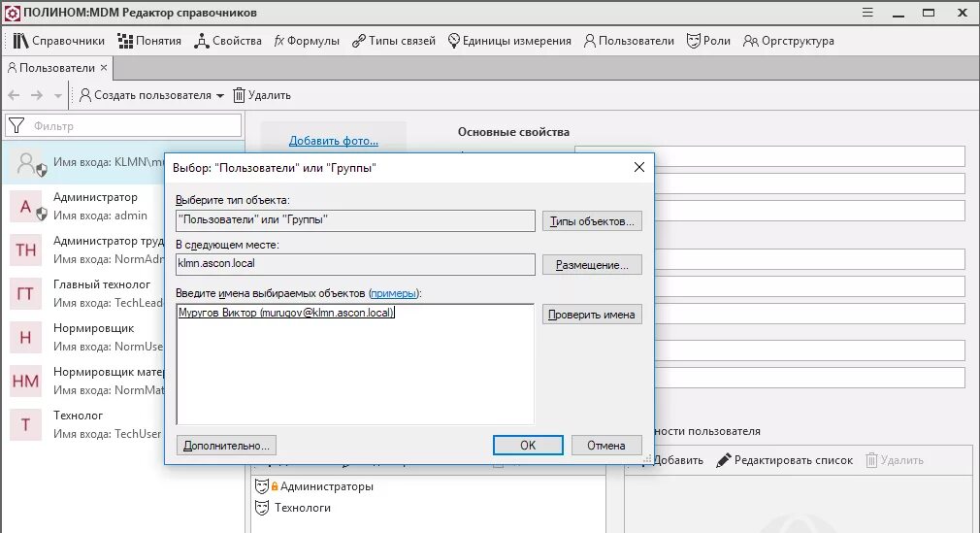Expand Создать пользователя dropdown arrow
This screenshot has height=533, width=980.
tap(220, 96)
